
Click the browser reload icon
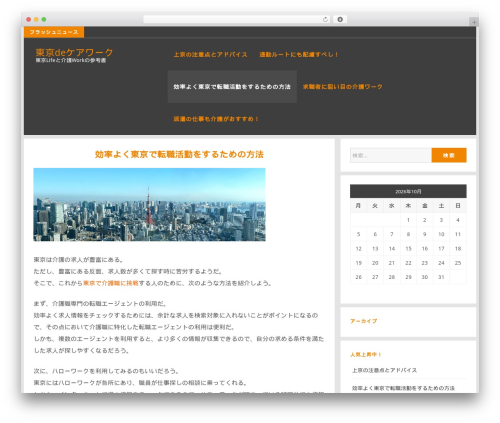(x=325, y=19)
